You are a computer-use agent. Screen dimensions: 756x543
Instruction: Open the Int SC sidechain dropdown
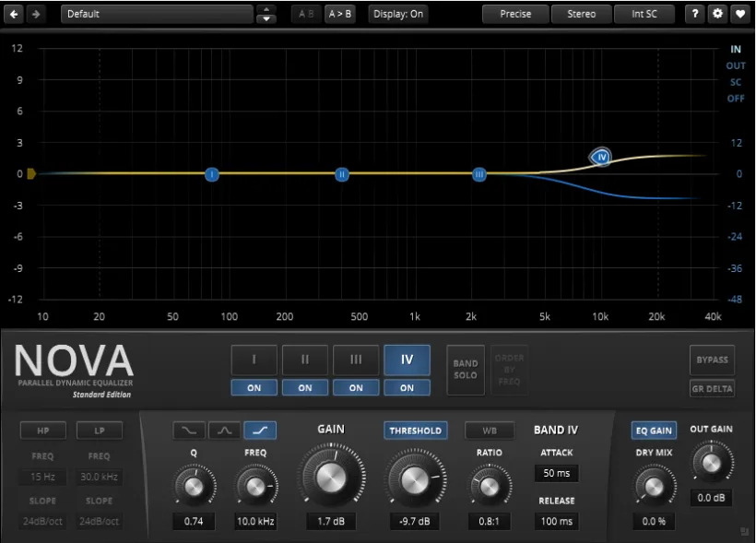click(x=644, y=14)
